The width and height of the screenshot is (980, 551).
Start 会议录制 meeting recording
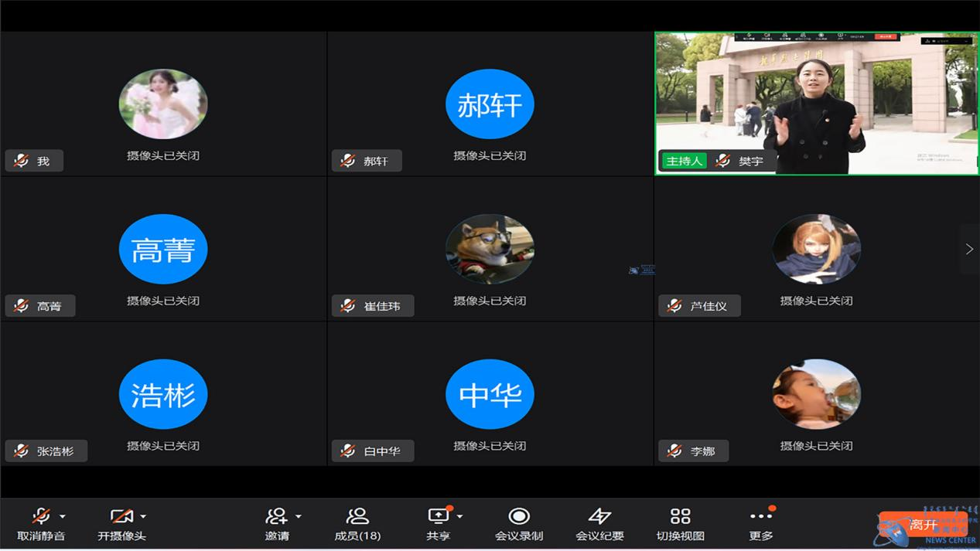[x=519, y=516]
